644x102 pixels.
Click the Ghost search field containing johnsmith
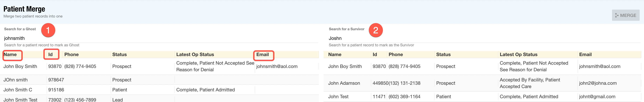(160, 38)
